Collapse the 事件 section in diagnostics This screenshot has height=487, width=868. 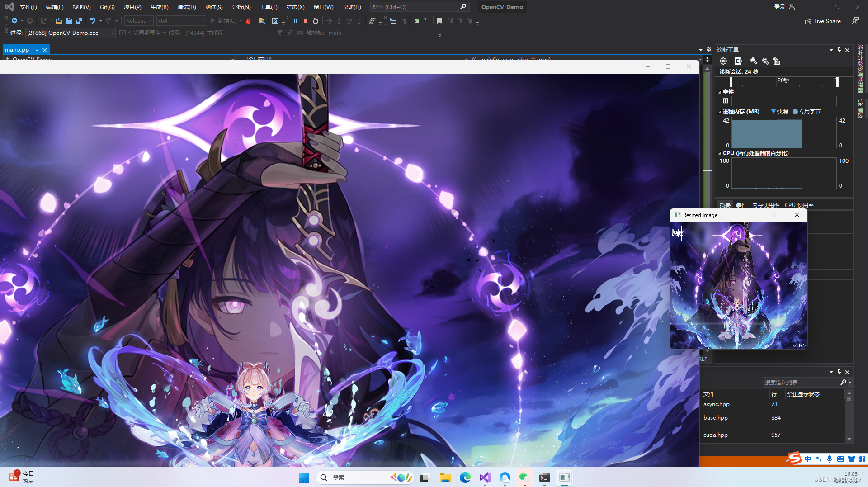coord(720,92)
